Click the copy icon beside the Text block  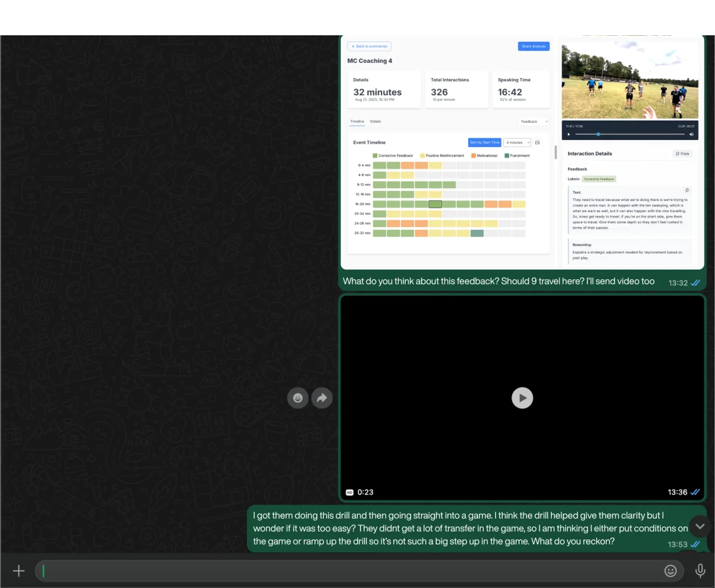(687, 190)
